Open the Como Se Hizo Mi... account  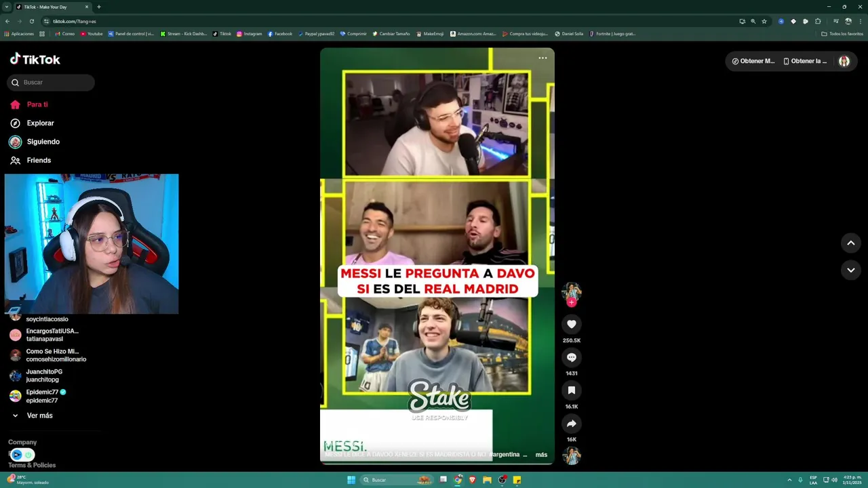(47, 355)
